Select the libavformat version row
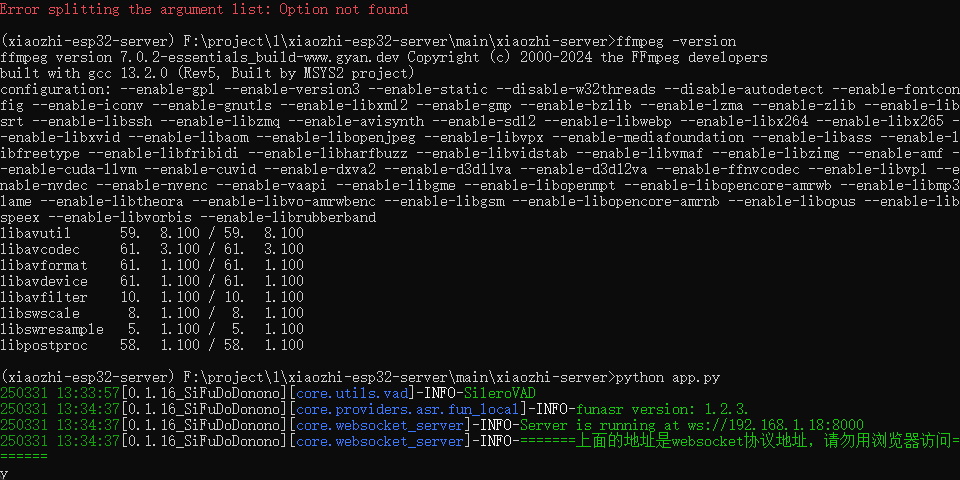960x480 pixels. [152, 265]
